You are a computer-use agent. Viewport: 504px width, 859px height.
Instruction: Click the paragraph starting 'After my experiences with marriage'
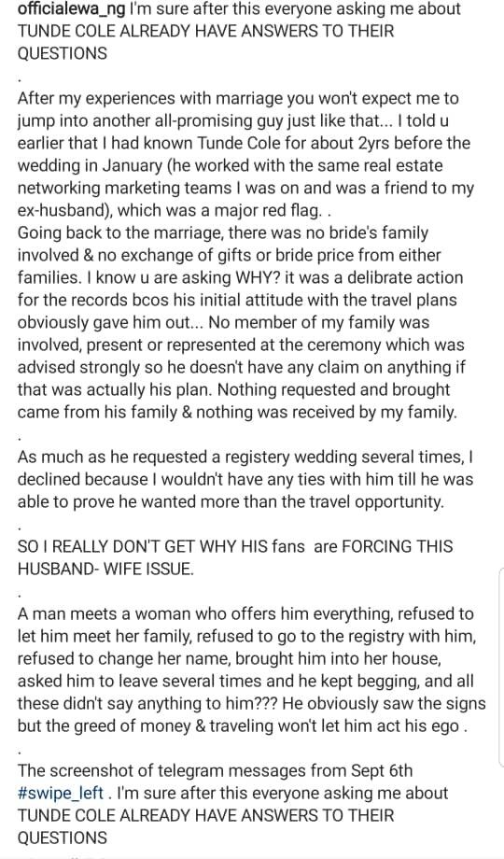[x=244, y=154]
